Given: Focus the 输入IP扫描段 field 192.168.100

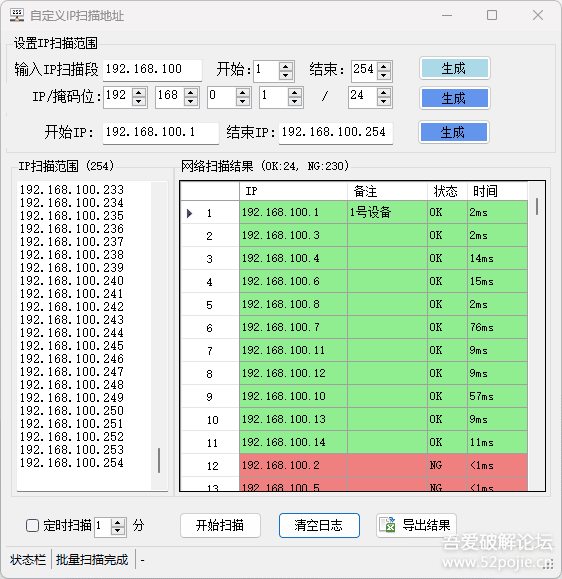Looking at the screenshot, I should pyautogui.click(x=152, y=69).
